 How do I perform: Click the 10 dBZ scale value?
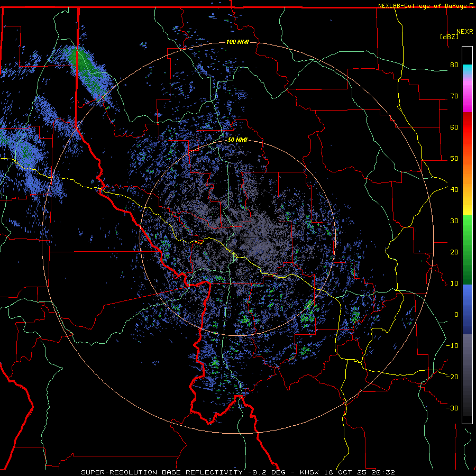[454, 283]
